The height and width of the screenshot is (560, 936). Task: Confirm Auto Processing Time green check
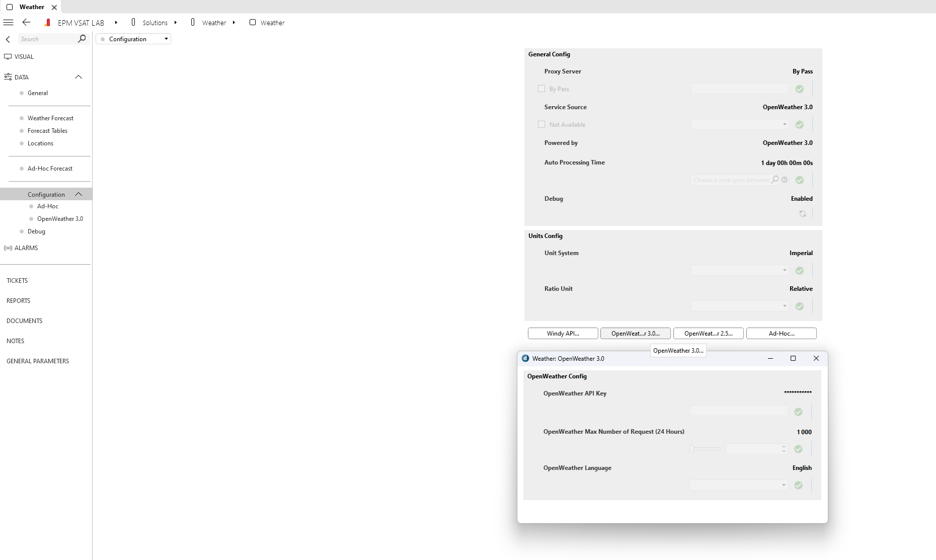pos(800,180)
